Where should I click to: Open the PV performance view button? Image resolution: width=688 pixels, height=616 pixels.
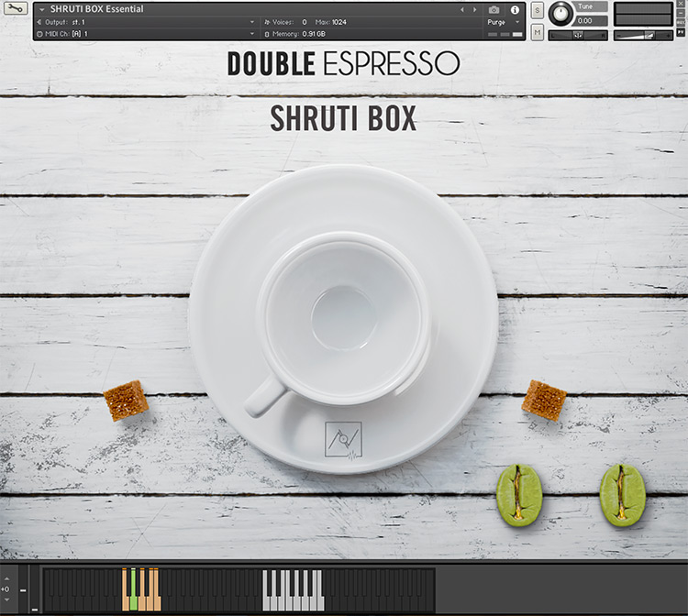(680, 32)
